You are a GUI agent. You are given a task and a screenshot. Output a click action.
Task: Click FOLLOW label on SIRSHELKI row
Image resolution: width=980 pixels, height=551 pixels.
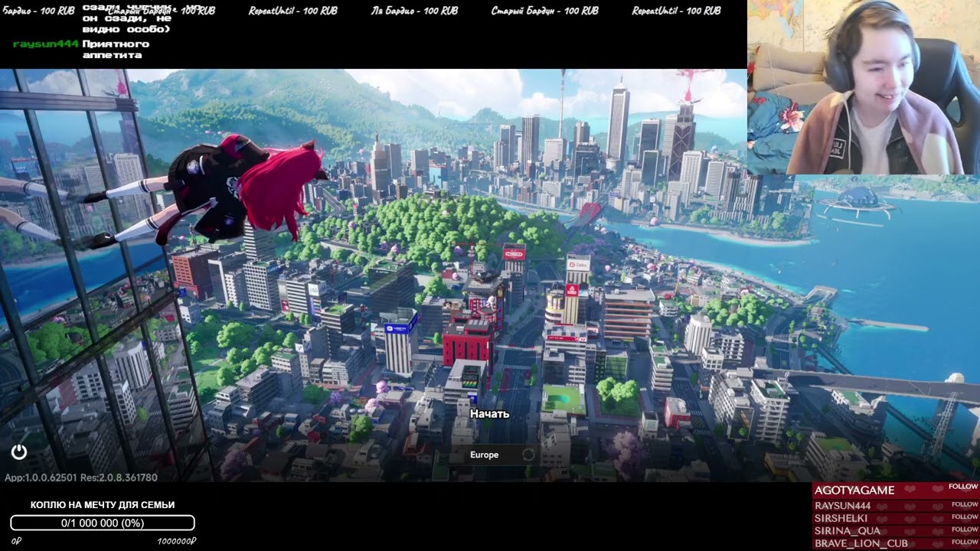pos(965,517)
